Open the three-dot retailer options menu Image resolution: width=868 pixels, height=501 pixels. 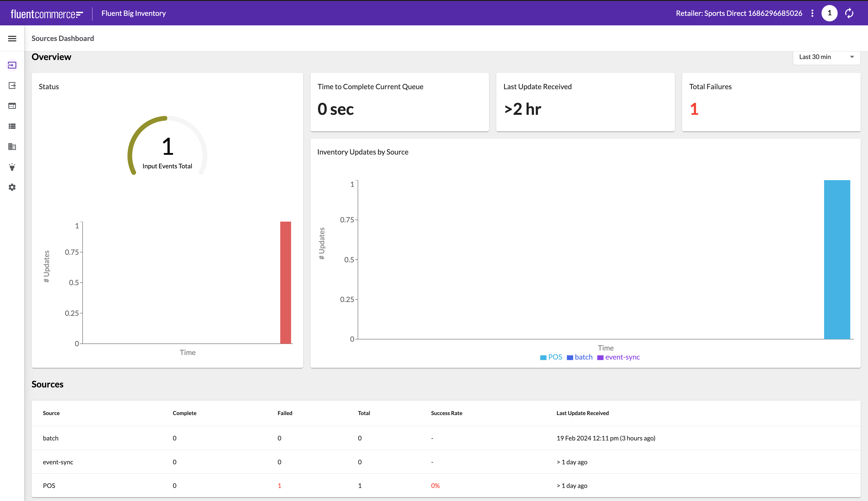coord(812,13)
